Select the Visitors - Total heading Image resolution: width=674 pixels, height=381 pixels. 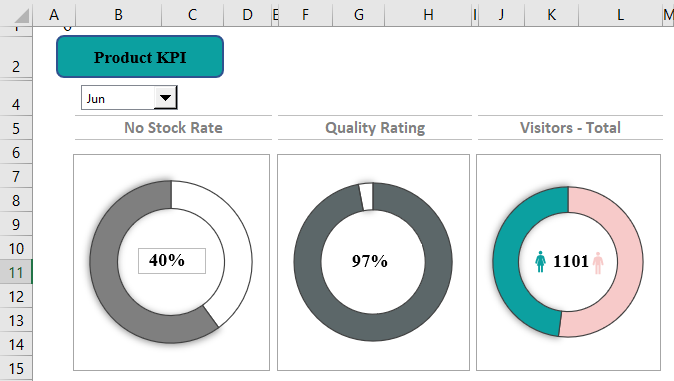click(570, 128)
